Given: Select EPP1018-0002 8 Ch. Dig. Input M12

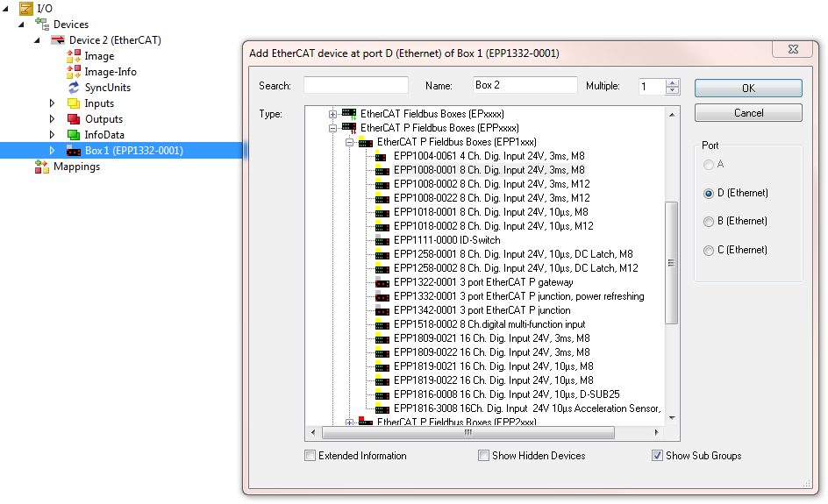Looking at the screenshot, I should pyautogui.click(x=493, y=226).
